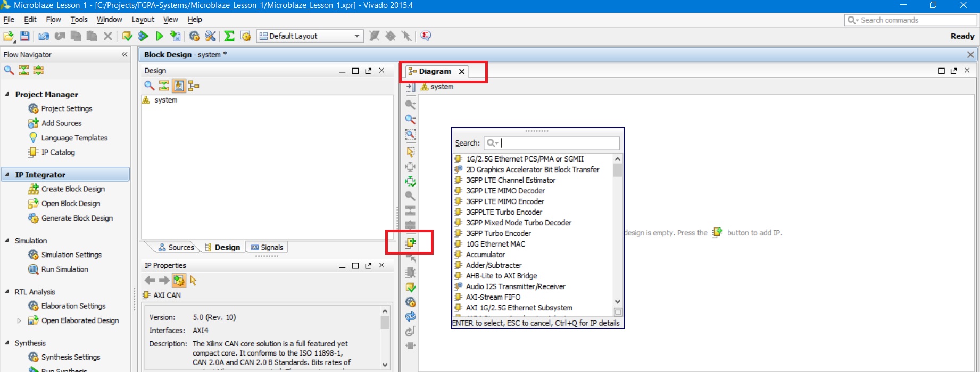Click Zoom In icon in diagram toolbar

(x=410, y=105)
